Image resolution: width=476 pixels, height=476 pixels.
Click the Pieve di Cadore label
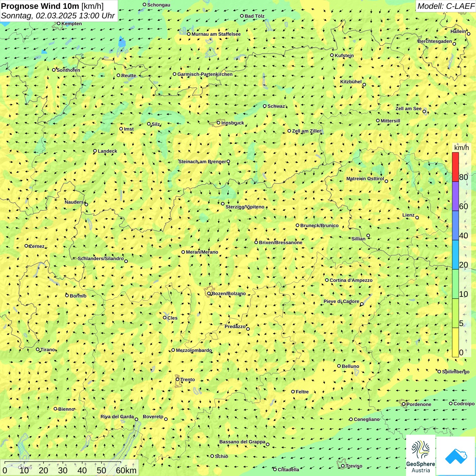pyautogui.click(x=341, y=301)
